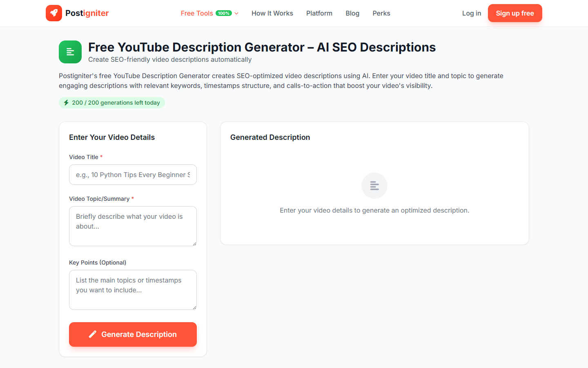This screenshot has width=588, height=368.
Task: Click the green description tool icon
Action: click(x=70, y=52)
